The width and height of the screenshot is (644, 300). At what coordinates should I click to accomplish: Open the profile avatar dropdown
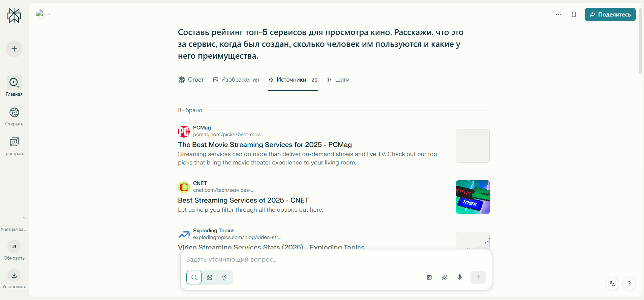(x=43, y=14)
